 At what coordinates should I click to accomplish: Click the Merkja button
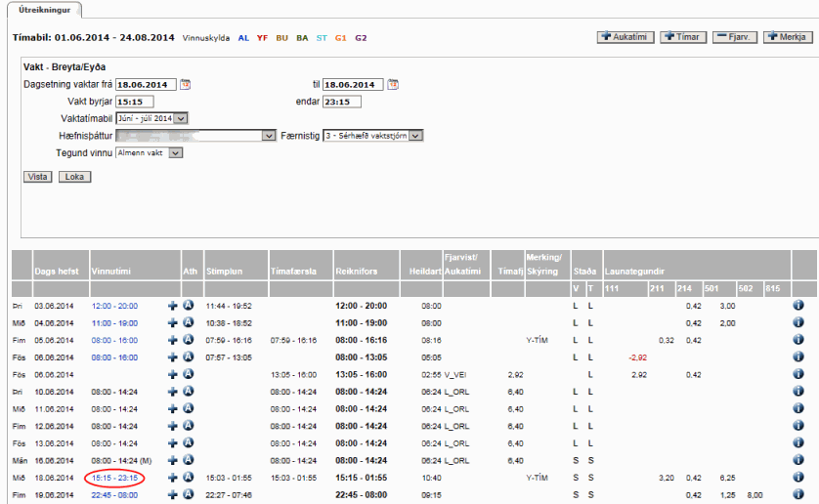[x=788, y=37]
